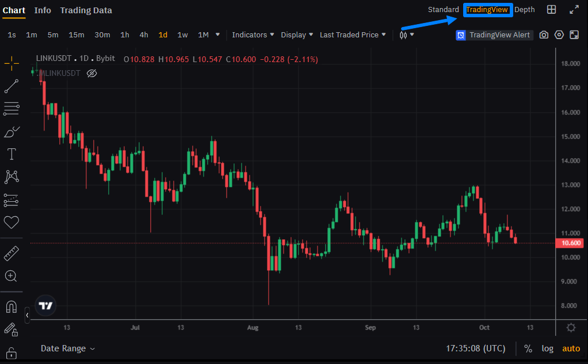Click the current price label 10.600
This screenshot has width=588, height=364.
tap(570, 243)
